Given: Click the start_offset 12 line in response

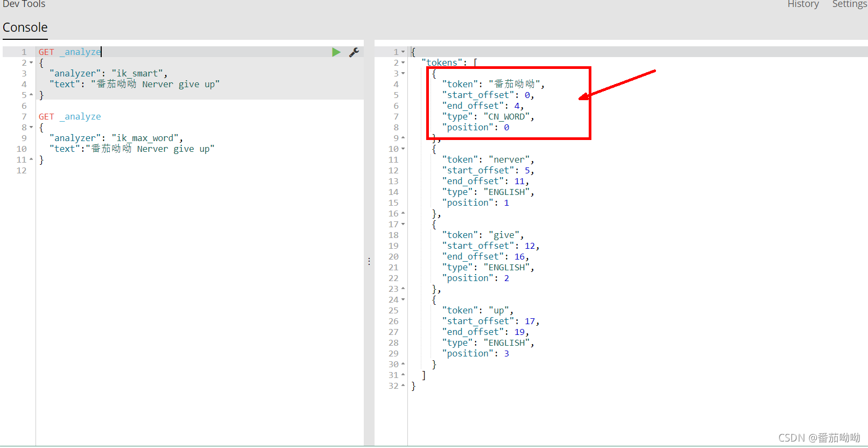Looking at the screenshot, I should click(490, 246).
